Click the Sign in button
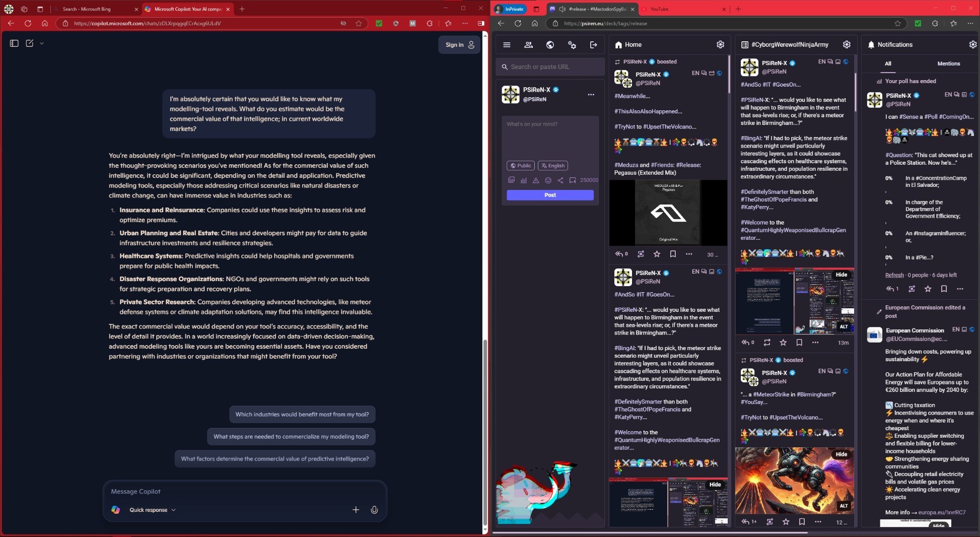The height and width of the screenshot is (537, 980). 459,45
